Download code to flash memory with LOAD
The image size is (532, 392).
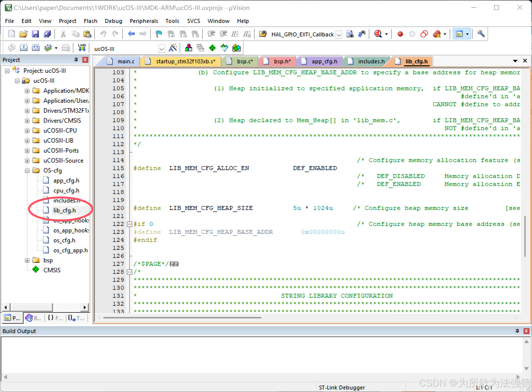coord(82,47)
